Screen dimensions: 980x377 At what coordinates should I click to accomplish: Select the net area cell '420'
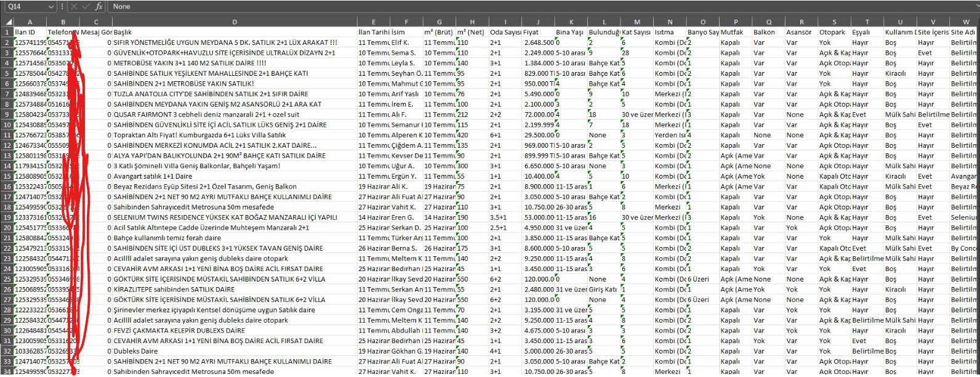click(x=473, y=135)
